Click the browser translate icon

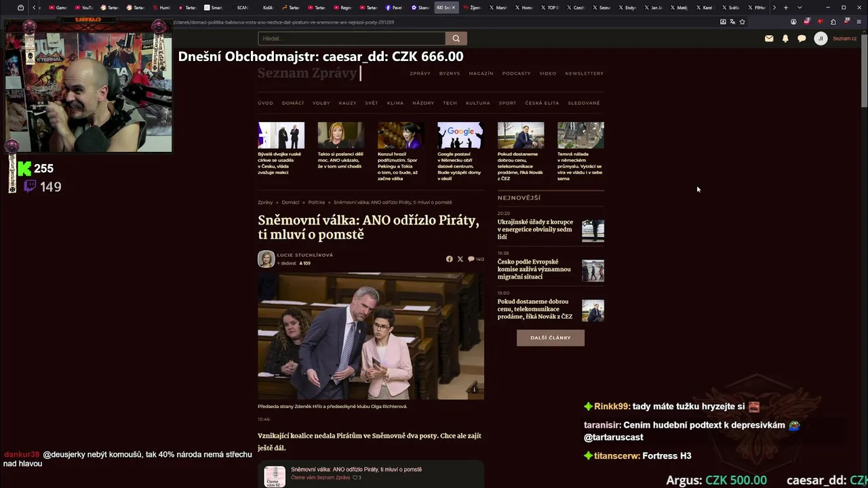732,22
